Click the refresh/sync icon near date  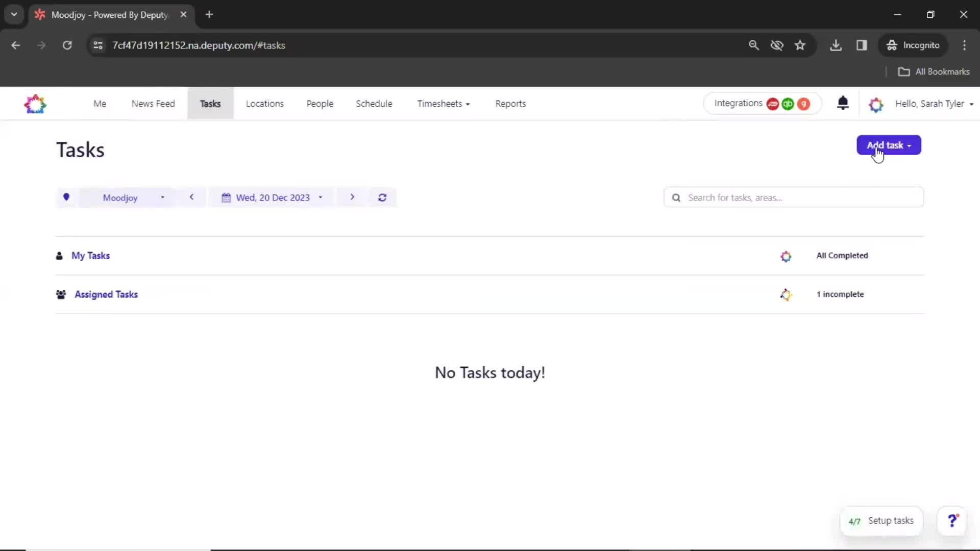382,197
